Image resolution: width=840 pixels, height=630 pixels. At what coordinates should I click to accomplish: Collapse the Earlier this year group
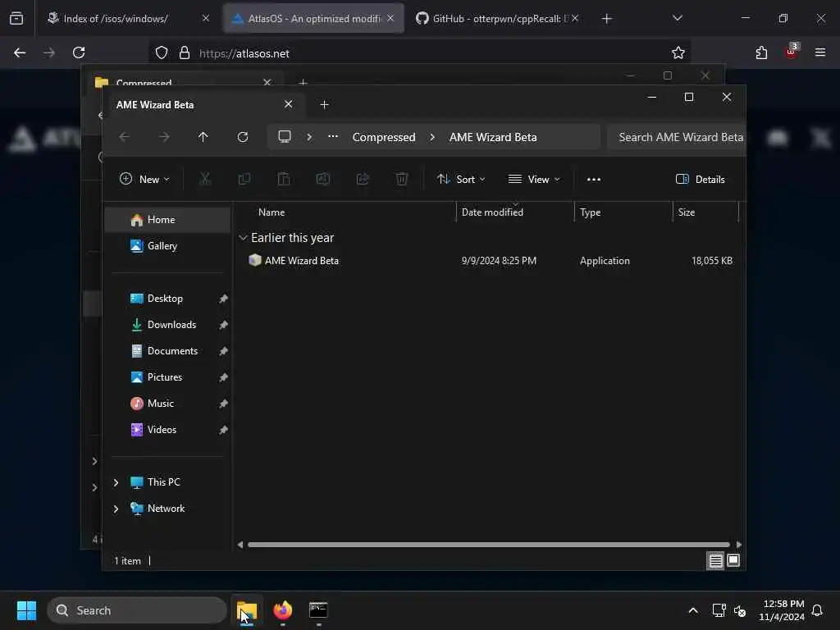click(243, 237)
